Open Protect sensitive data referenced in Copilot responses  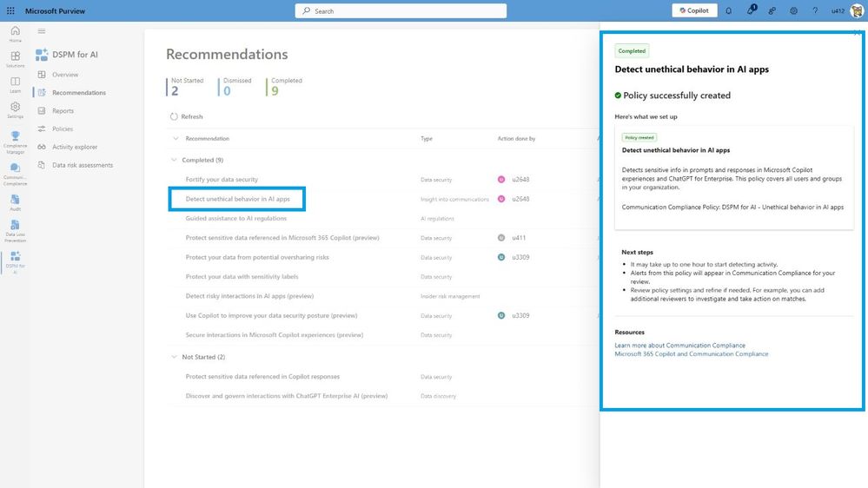(262, 376)
